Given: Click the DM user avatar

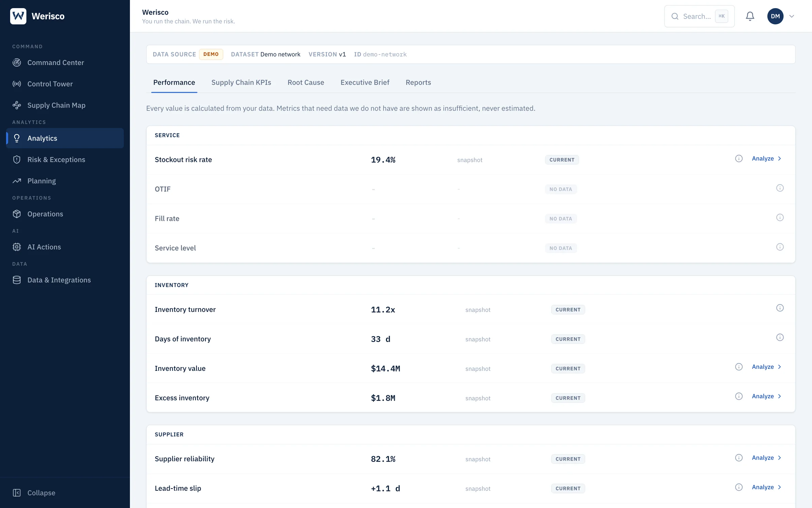Looking at the screenshot, I should coord(775,16).
